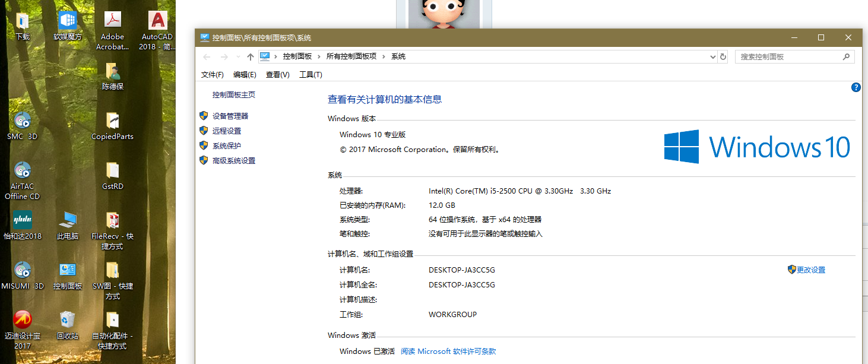Open 回收站 recycle bin icon
Image resolution: width=868 pixels, height=364 pixels.
[68, 320]
